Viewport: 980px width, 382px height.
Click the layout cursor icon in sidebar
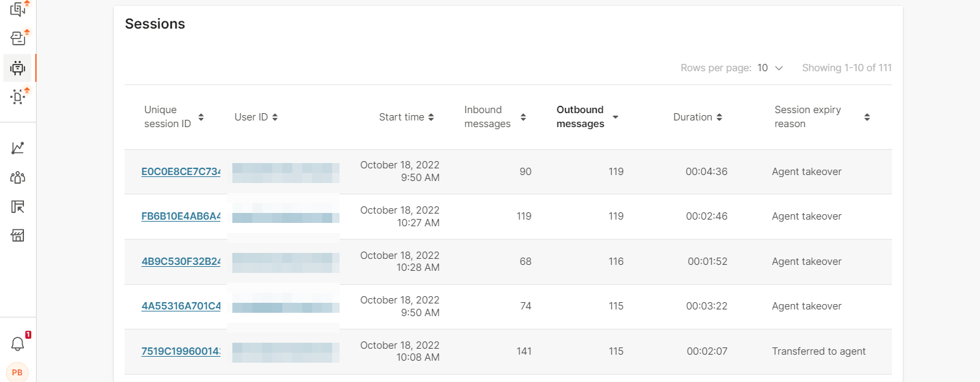pos(18,207)
